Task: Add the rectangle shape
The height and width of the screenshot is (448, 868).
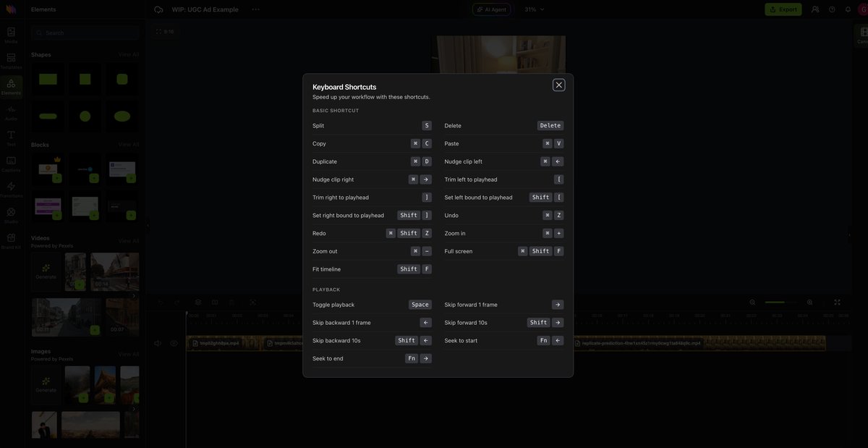Action: click(48, 79)
